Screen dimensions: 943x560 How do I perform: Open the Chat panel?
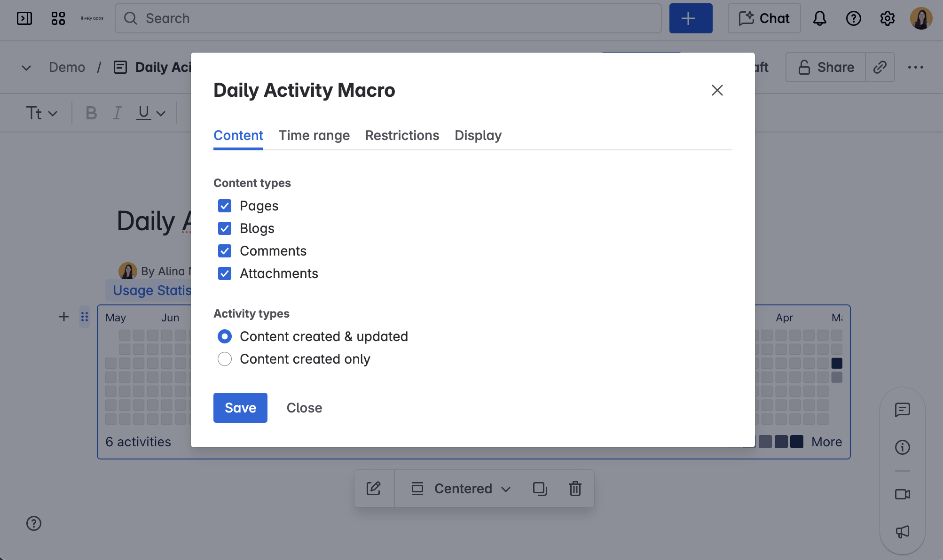(763, 18)
